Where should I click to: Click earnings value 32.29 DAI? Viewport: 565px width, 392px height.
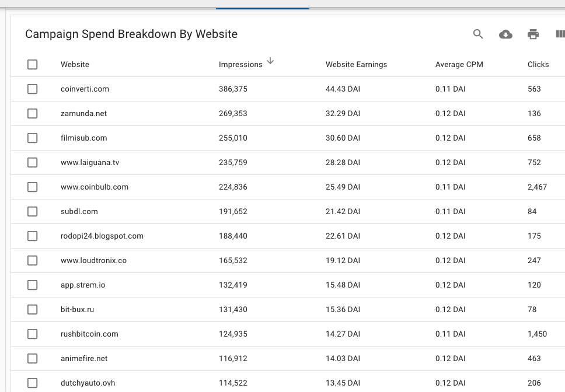(343, 113)
